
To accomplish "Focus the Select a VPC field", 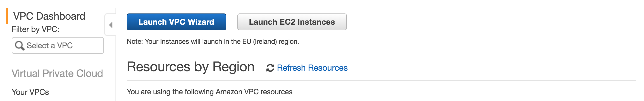I will pyautogui.click(x=58, y=45).
